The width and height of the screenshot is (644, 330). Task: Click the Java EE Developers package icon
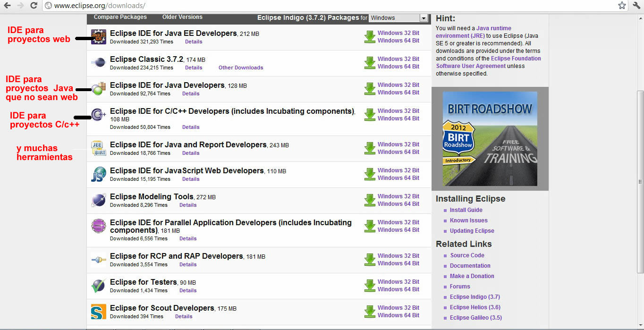point(98,36)
